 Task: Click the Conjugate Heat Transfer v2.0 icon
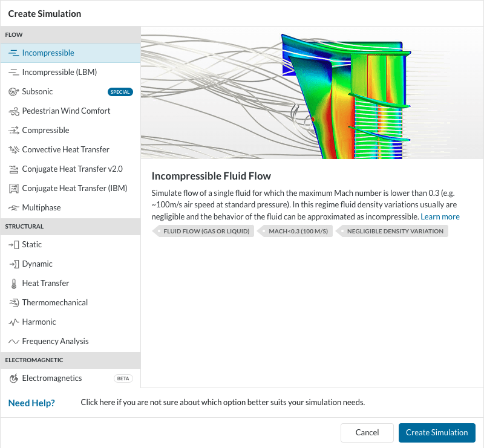tap(12, 169)
